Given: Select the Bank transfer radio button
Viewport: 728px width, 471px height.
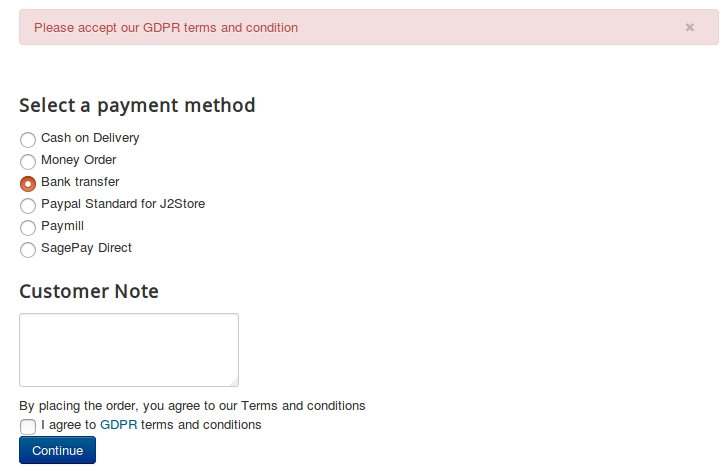Looking at the screenshot, I should tap(28, 184).
